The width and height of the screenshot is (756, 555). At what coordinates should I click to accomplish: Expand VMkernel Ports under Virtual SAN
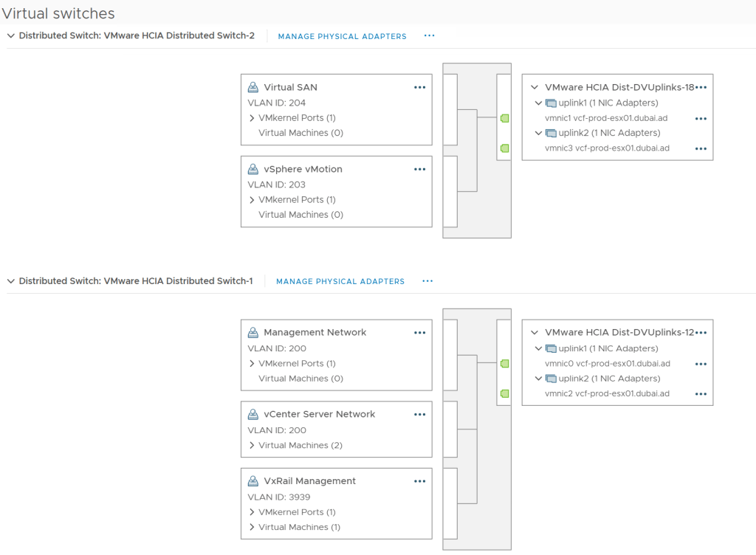(x=252, y=118)
